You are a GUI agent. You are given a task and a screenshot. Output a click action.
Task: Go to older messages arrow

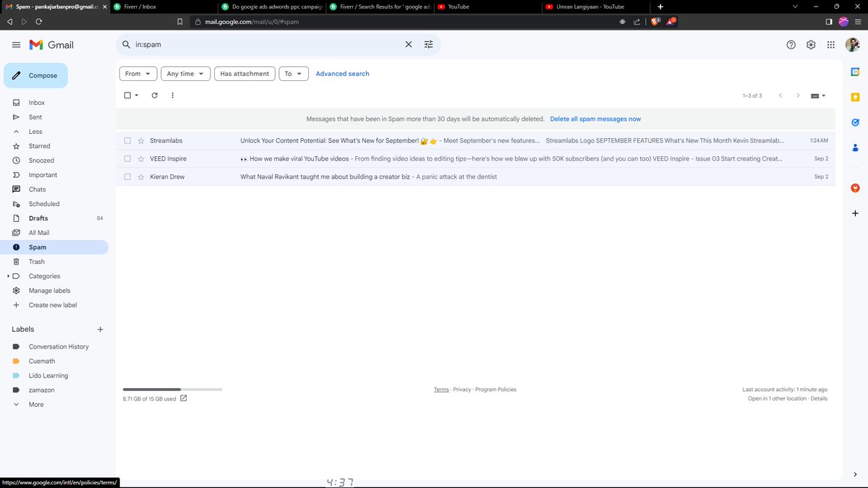pyautogui.click(x=798, y=95)
